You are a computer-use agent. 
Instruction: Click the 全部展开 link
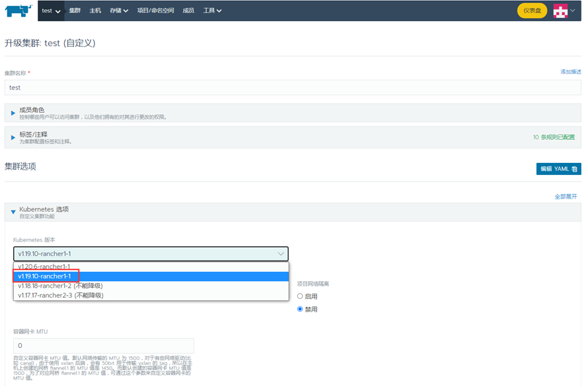566,197
